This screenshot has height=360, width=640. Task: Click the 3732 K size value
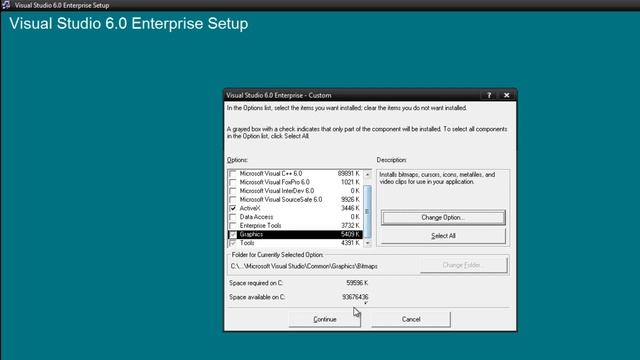350,225
